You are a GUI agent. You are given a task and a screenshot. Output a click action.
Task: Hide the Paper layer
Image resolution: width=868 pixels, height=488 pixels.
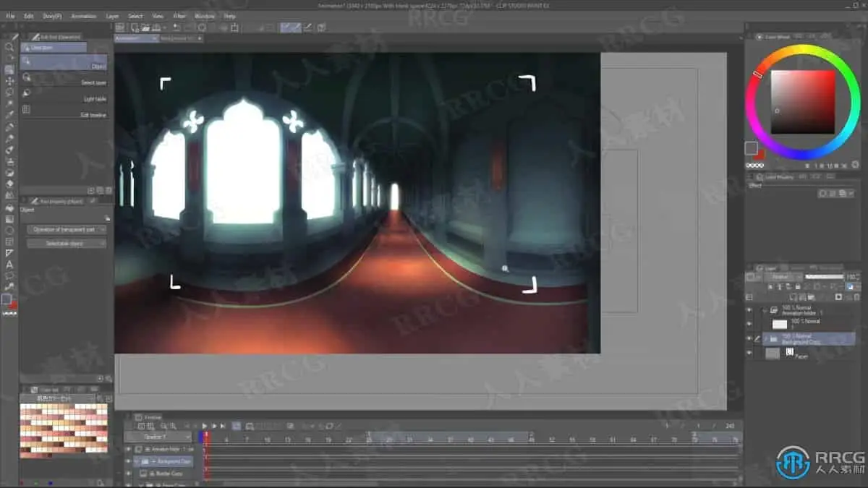(x=749, y=353)
